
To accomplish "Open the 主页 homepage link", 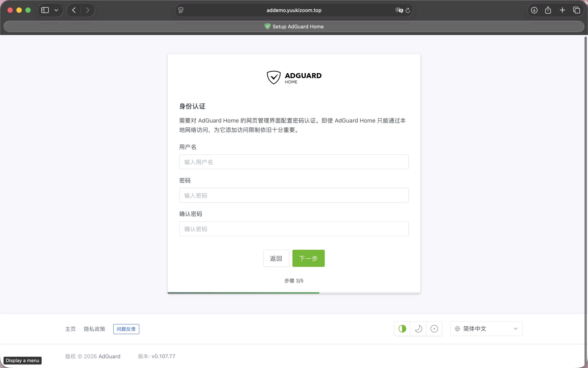I will tap(70, 329).
